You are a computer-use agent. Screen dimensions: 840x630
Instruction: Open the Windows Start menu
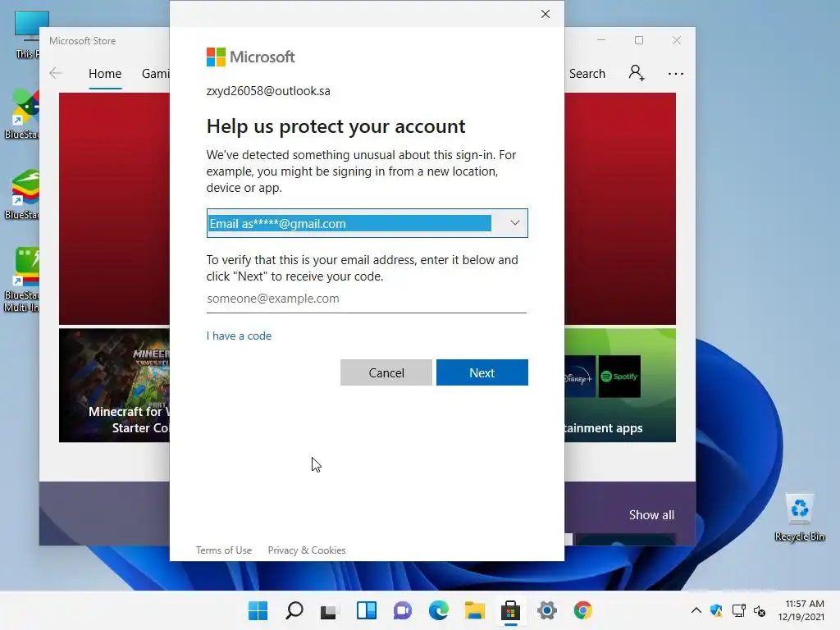[x=258, y=610]
